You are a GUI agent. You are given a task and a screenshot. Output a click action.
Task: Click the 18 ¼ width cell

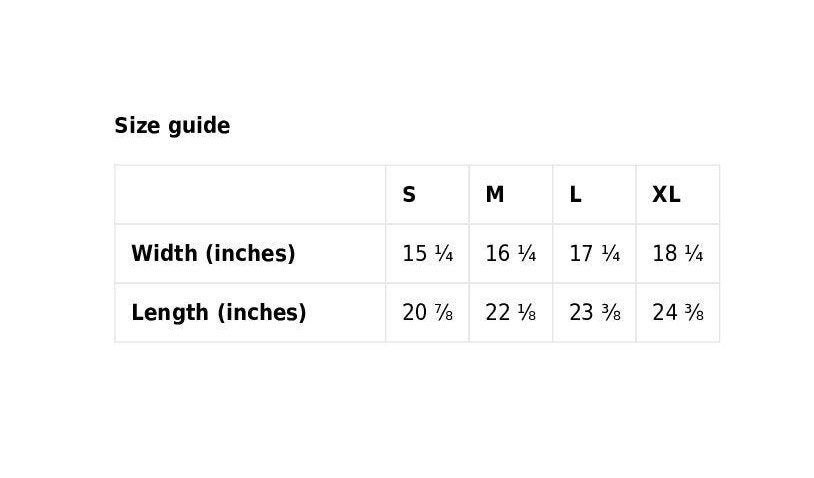(678, 254)
